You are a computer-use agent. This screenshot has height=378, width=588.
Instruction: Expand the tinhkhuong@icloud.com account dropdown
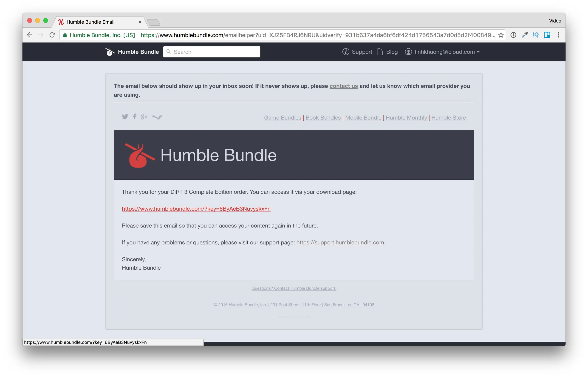pos(442,52)
